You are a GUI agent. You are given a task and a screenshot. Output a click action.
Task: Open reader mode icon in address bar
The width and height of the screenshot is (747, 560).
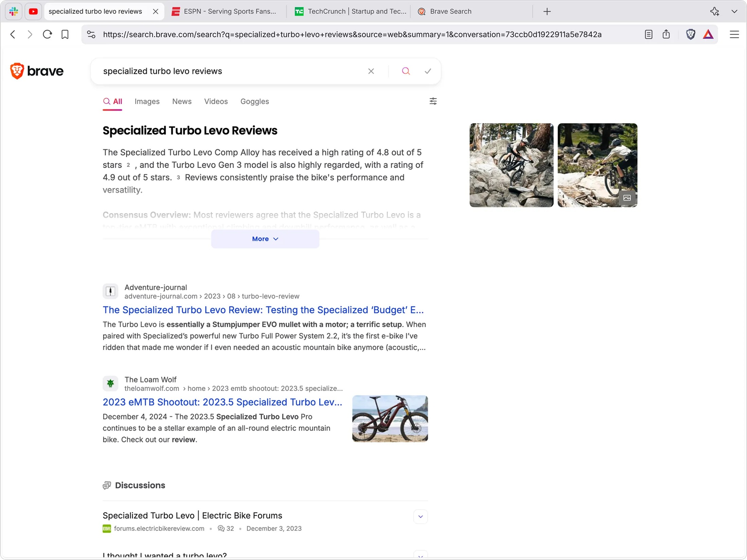pyautogui.click(x=648, y=34)
